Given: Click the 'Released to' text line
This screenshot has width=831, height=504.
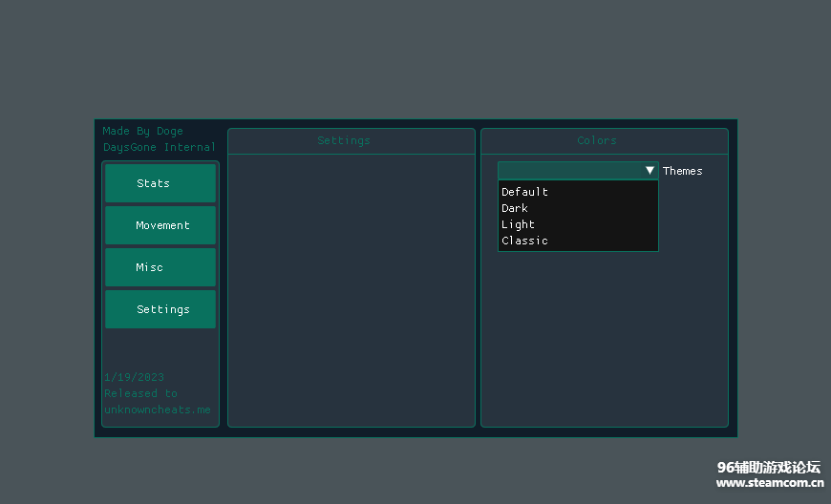Looking at the screenshot, I should tap(140, 393).
